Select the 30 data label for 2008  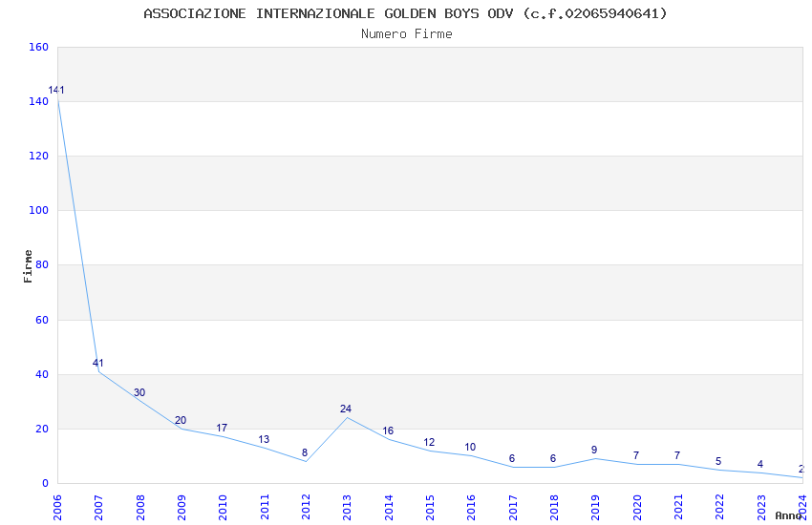(139, 392)
